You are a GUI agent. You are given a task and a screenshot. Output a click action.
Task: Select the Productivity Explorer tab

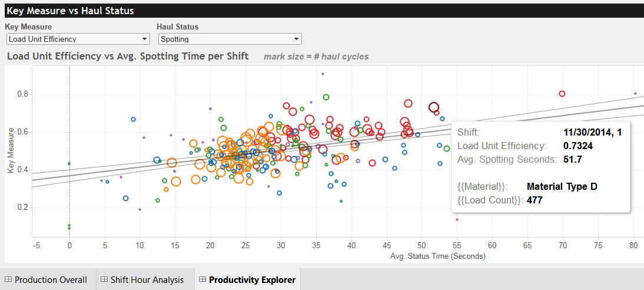(x=251, y=280)
